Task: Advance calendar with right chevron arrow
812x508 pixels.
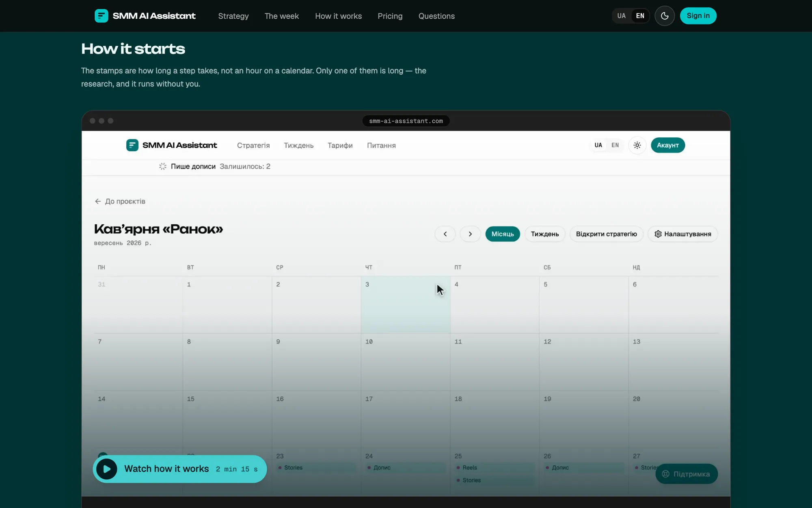Action: 470,234
